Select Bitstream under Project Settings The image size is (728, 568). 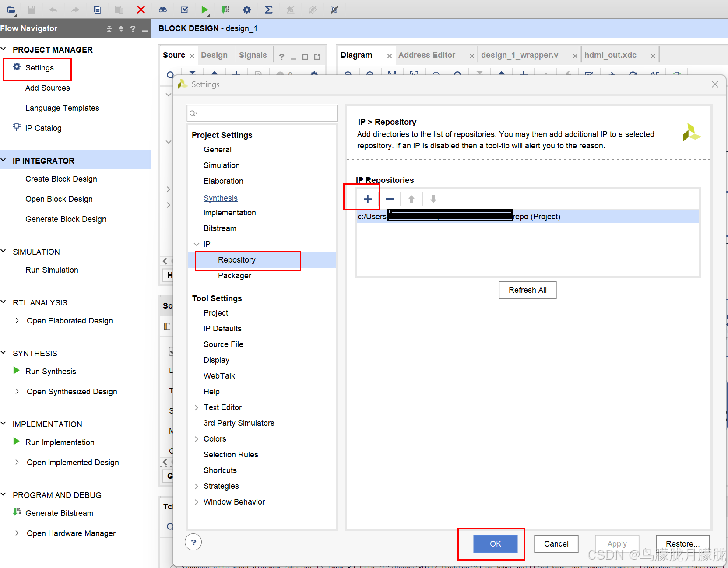click(x=220, y=228)
